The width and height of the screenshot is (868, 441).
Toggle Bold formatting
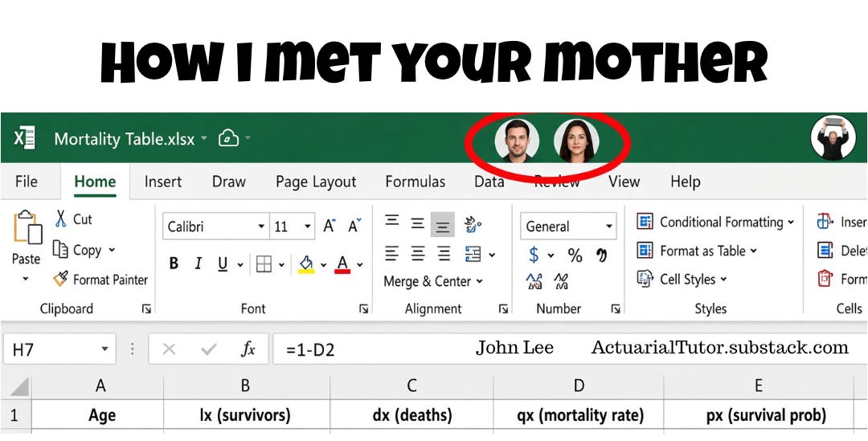(174, 264)
